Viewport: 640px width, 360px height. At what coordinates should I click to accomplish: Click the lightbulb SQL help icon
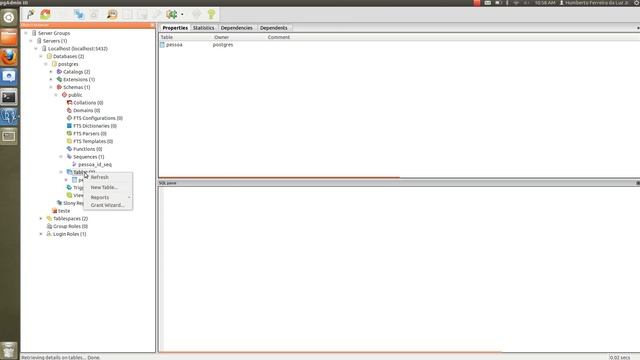pos(211,14)
